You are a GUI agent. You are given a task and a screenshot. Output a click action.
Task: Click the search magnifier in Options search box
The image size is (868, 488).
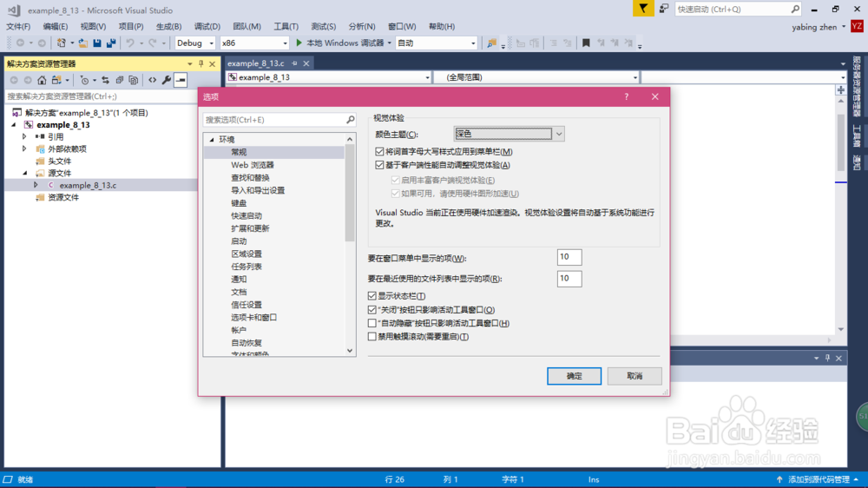coord(351,120)
